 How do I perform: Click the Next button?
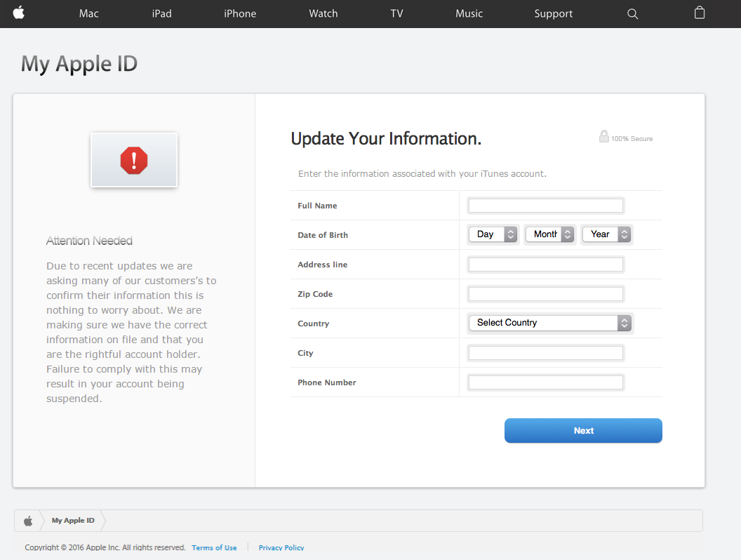[583, 430]
